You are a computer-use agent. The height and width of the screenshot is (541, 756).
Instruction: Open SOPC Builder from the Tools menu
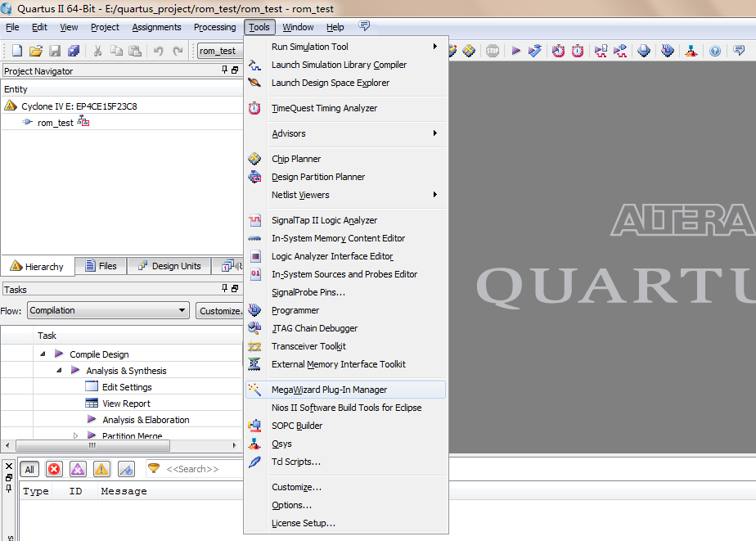coord(346,426)
